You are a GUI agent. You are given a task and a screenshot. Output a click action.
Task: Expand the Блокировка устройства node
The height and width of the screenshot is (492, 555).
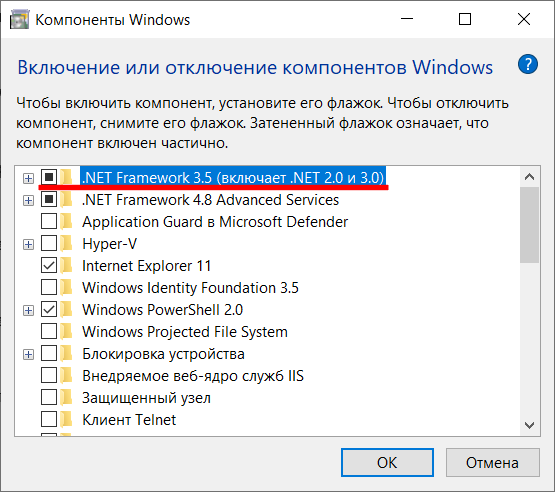point(28,354)
